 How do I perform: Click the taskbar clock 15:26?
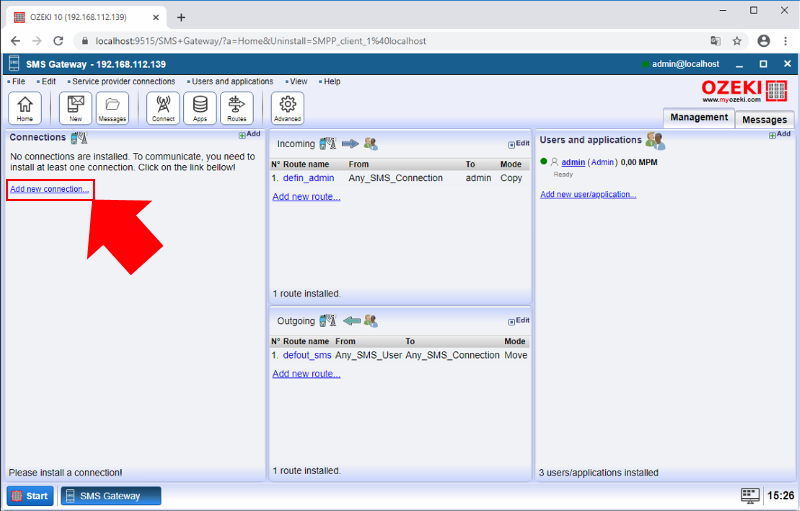780,495
